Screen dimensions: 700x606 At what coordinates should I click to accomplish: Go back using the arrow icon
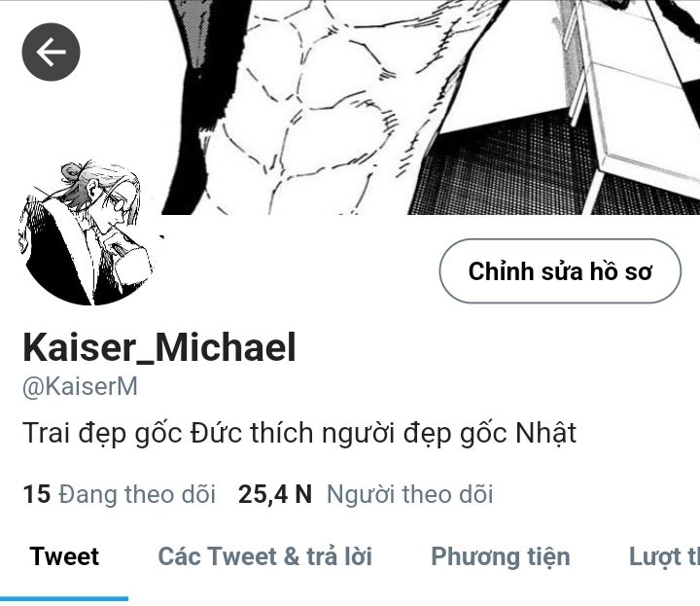(51, 52)
